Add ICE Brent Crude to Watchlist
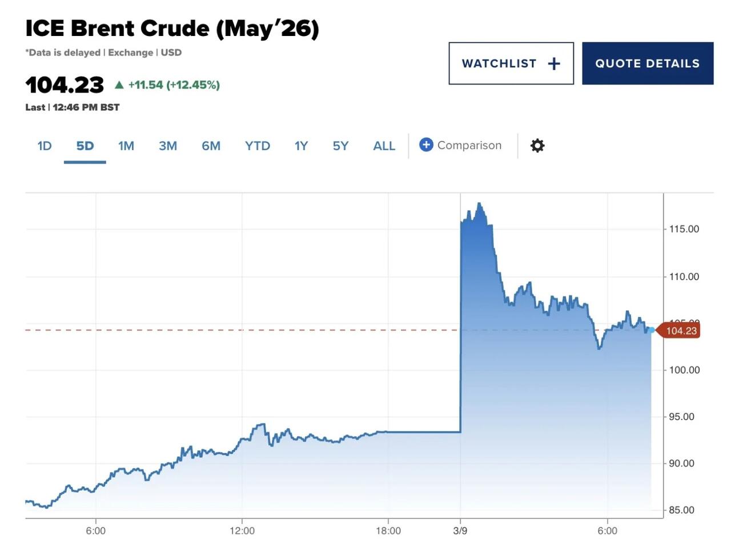Screen dimensions: 731x560 coord(511,63)
